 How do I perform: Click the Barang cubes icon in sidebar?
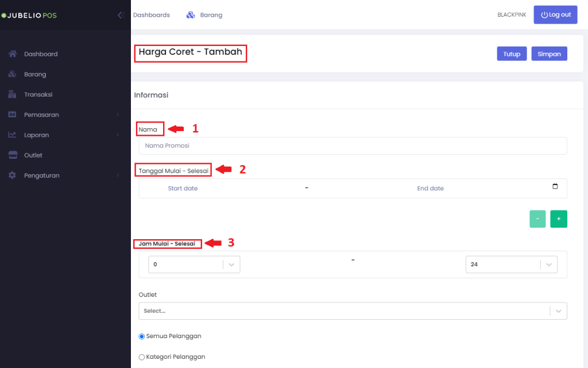click(13, 74)
